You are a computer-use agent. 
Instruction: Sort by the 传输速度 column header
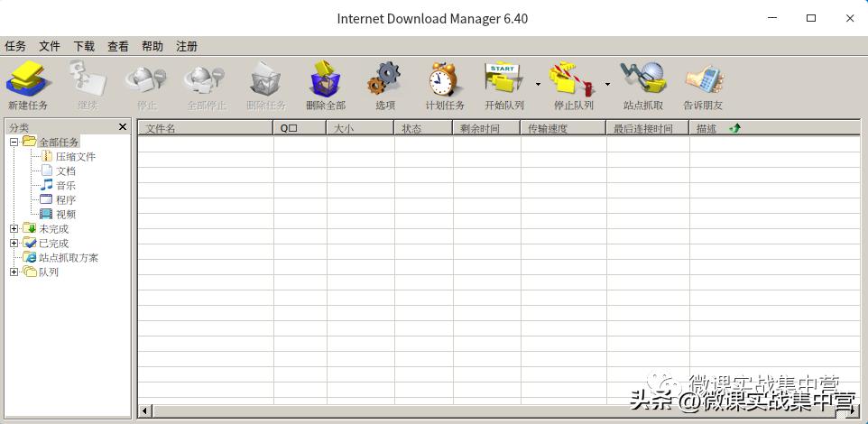click(x=564, y=128)
